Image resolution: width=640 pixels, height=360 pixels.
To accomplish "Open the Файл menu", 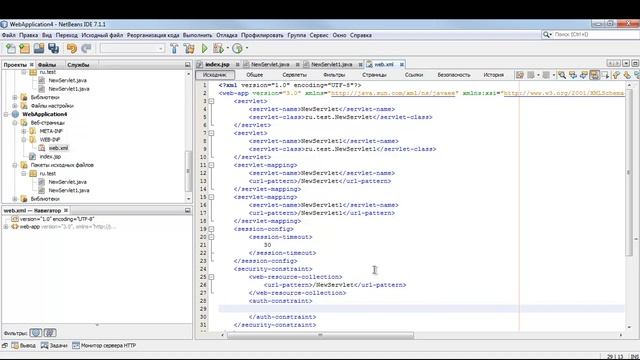I will click(x=9, y=35).
